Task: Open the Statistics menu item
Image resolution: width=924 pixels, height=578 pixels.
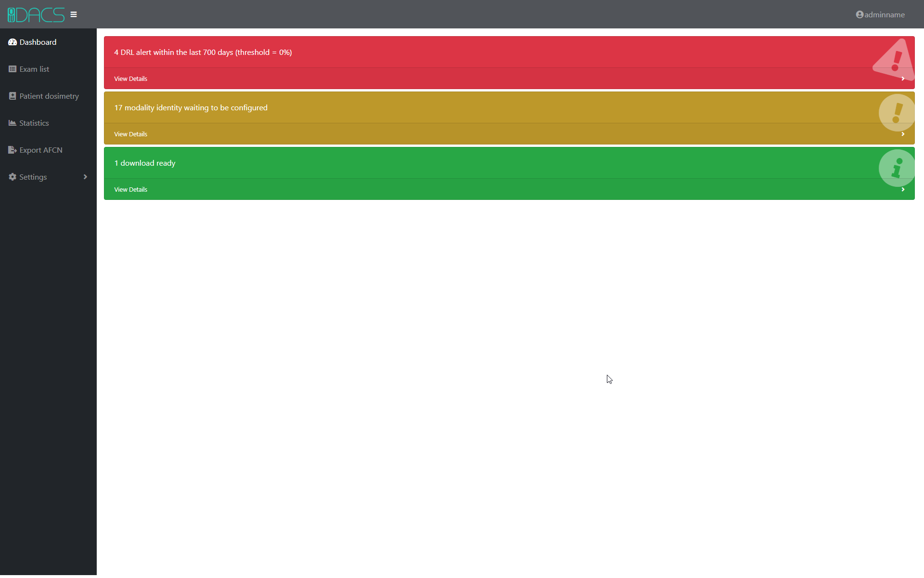Action: point(34,123)
